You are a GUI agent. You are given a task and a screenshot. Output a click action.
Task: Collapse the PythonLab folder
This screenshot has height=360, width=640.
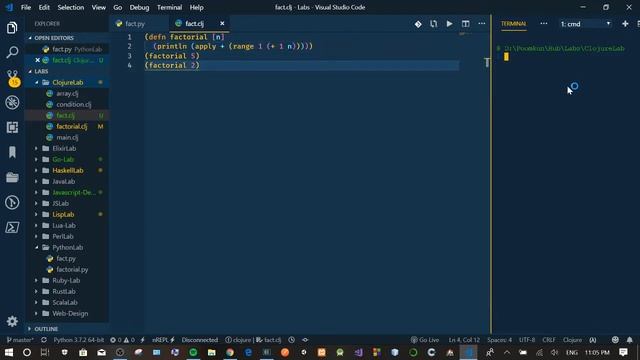coord(37,247)
